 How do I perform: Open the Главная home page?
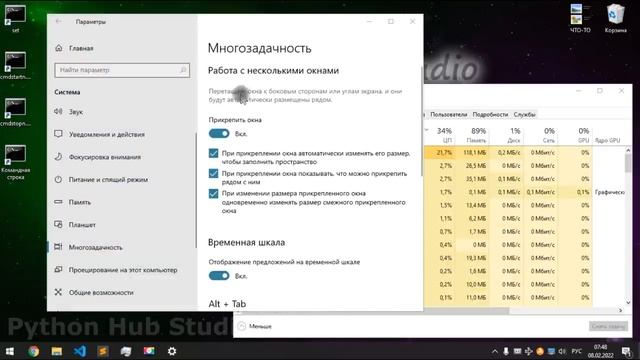(x=74, y=48)
